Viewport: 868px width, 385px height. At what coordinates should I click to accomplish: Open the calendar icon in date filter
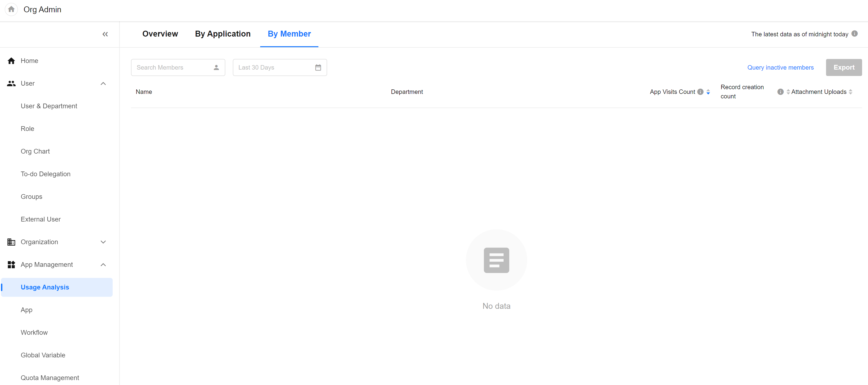pos(318,67)
